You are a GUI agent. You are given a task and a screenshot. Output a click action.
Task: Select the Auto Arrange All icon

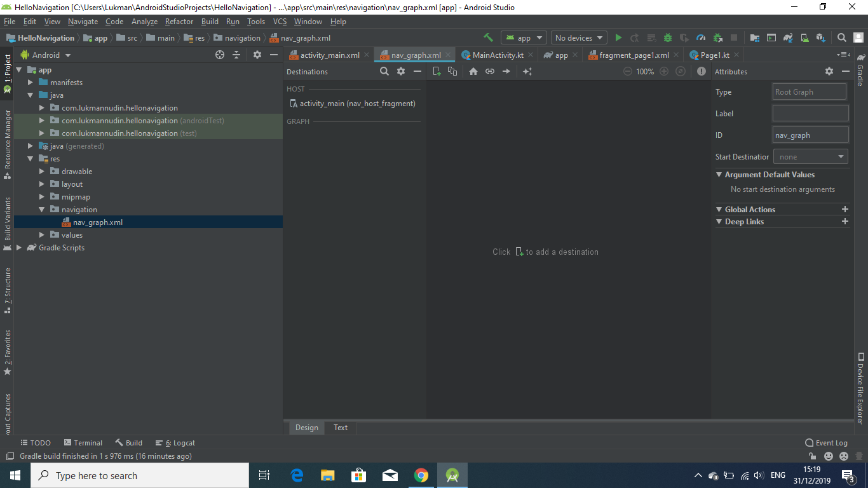[527, 71]
